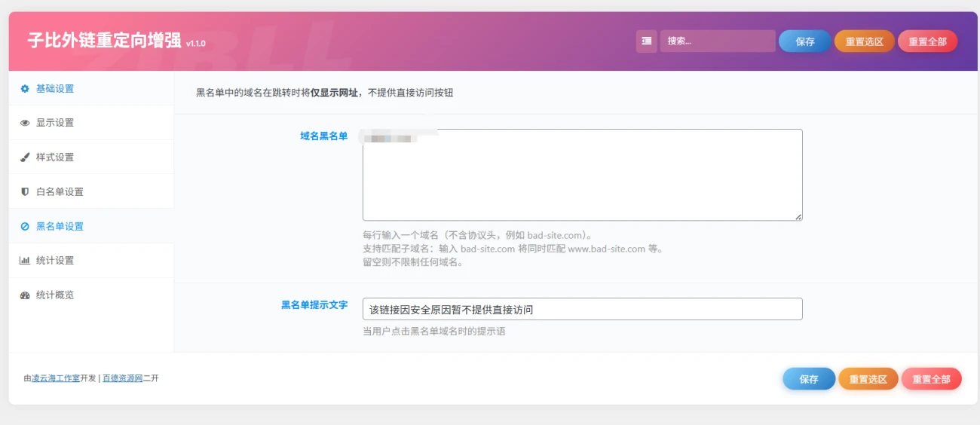Click the 域名黑名单 field label

click(x=323, y=136)
